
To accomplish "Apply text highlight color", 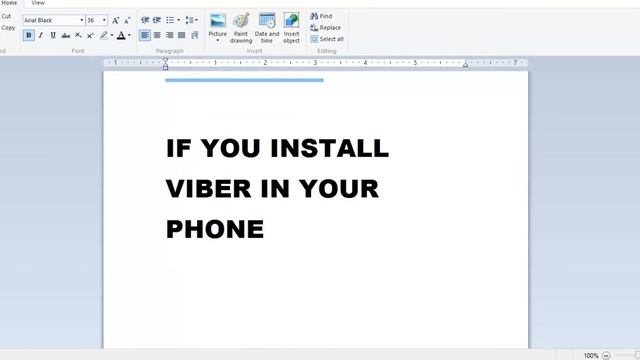I will (x=104, y=36).
